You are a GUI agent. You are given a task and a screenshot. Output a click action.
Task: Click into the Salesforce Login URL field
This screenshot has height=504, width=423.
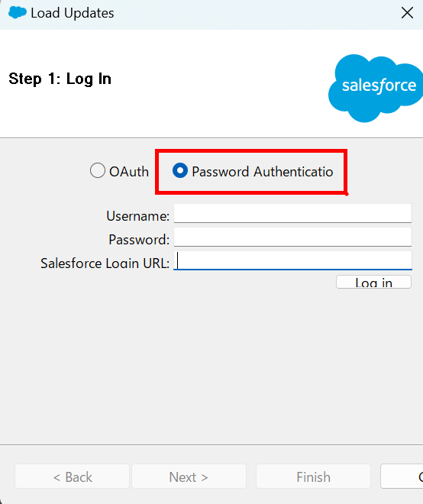tap(292, 260)
